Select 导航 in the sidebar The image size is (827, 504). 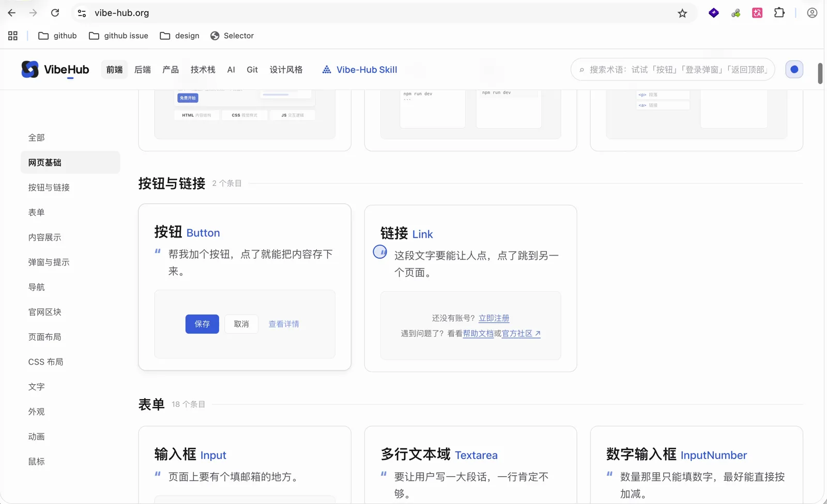click(70, 287)
